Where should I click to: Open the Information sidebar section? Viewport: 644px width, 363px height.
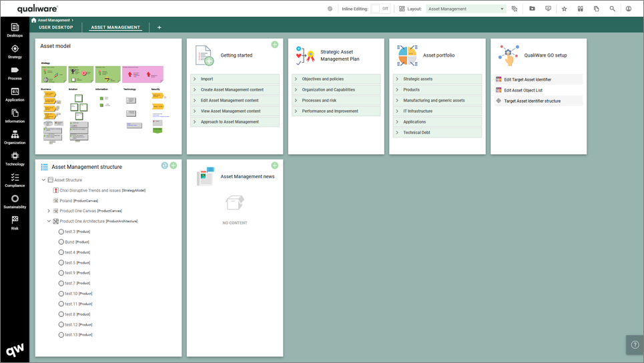pyautogui.click(x=15, y=116)
